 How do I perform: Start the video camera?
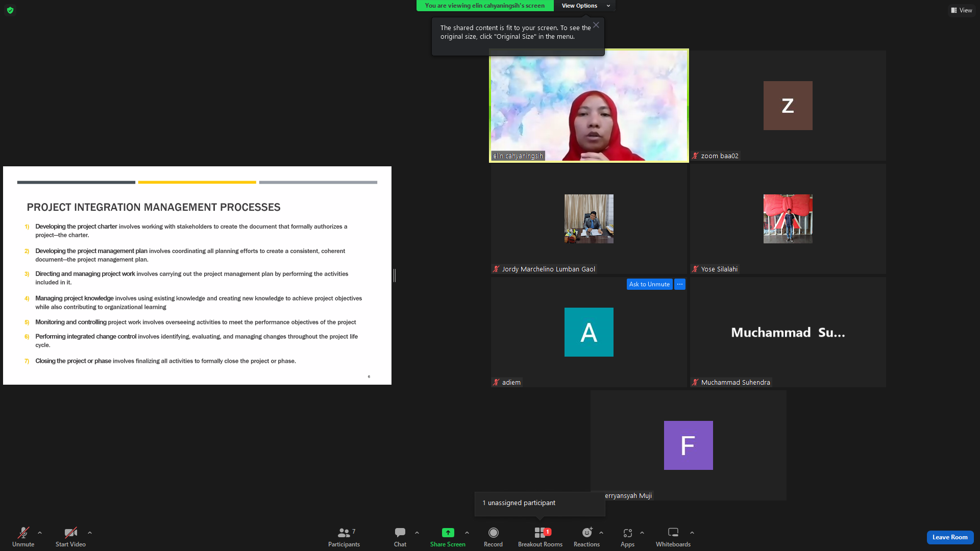pyautogui.click(x=70, y=537)
